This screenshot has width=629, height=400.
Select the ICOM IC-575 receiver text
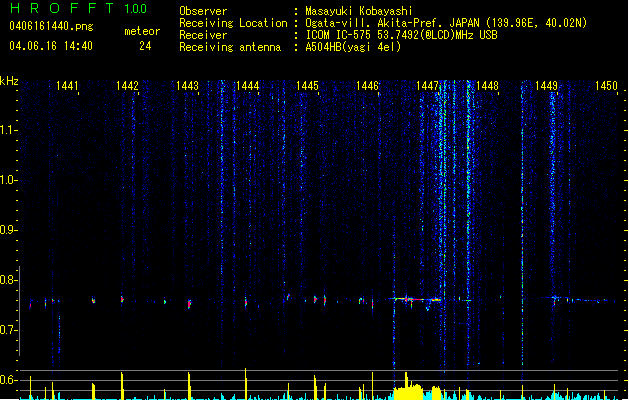click(401, 35)
